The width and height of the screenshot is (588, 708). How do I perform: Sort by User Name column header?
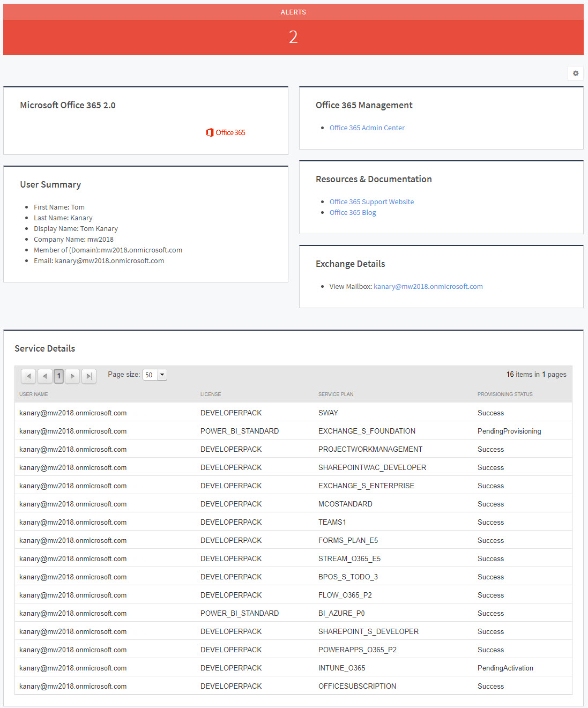(x=34, y=394)
